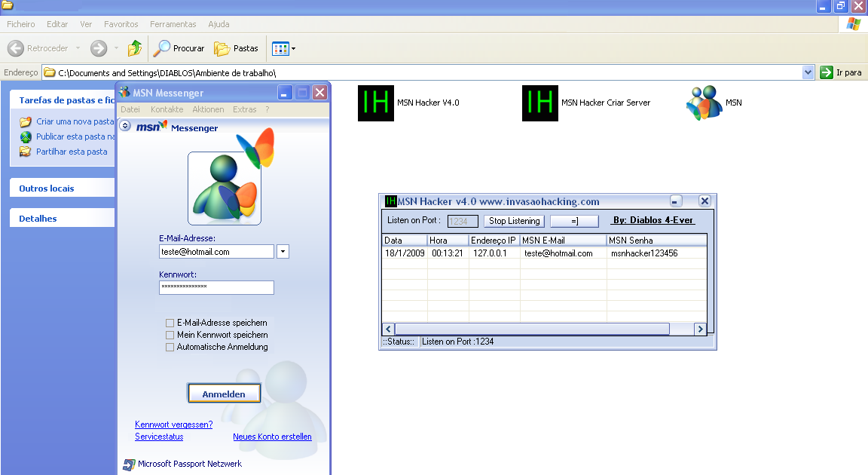Open the Retroceder history dropdown arrow
Viewport: 868px width, 475px height.
[x=78, y=48]
